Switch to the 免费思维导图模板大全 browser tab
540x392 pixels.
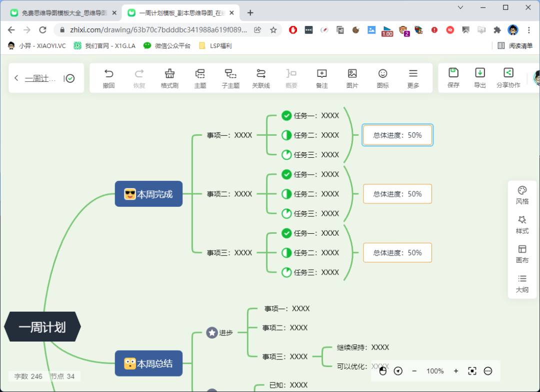(x=63, y=13)
